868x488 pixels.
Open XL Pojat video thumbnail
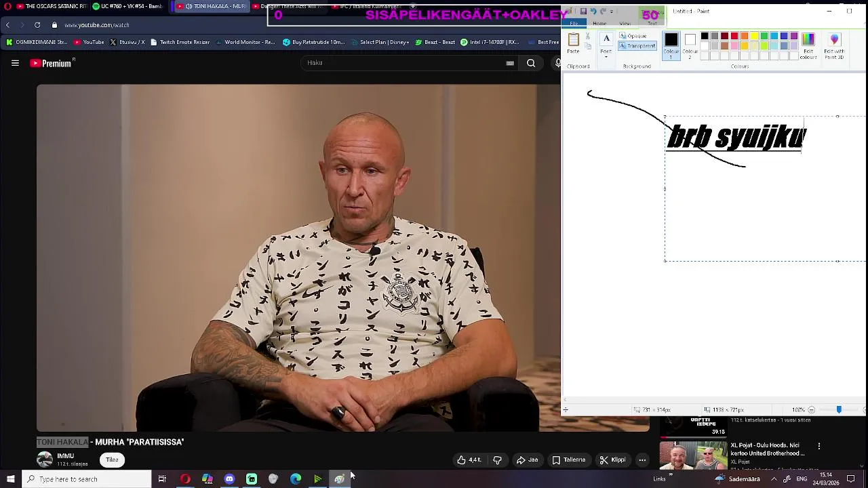click(x=693, y=455)
